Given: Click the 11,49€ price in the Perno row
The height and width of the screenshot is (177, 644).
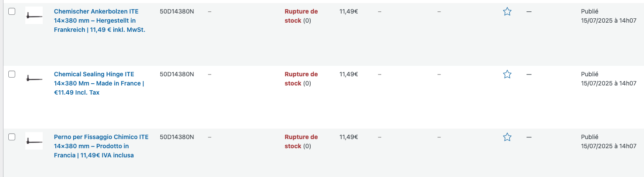Looking at the screenshot, I should coord(349,137).
